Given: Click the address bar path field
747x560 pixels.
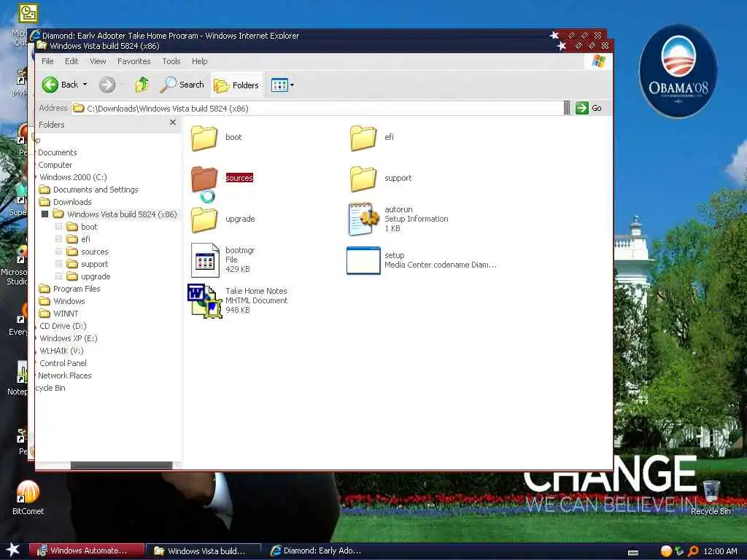Looking at the screenshot, I should coord(317,108).
